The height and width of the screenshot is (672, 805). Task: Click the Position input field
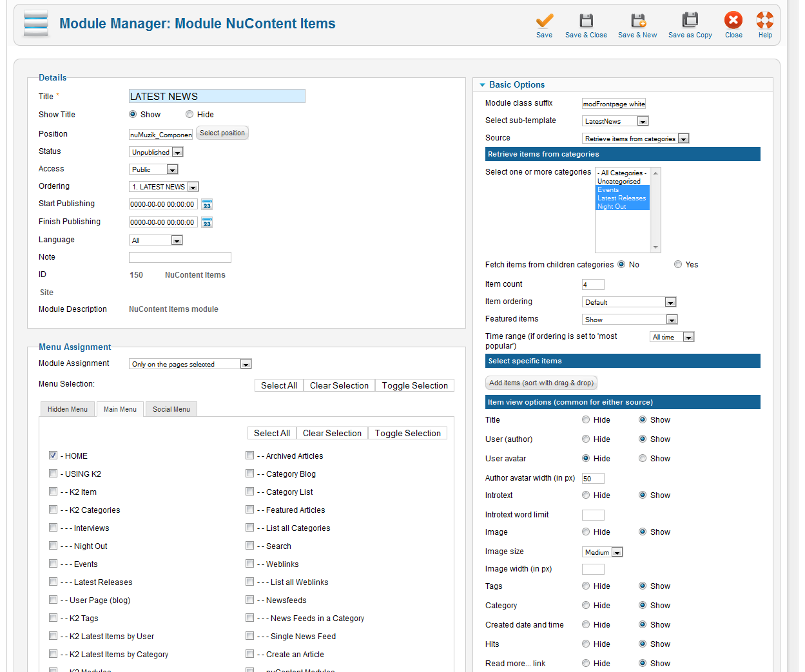[x=161, y=135]
